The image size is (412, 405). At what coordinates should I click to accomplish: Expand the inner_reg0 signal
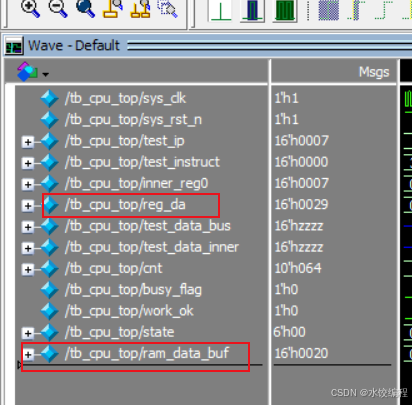(28, 184)
